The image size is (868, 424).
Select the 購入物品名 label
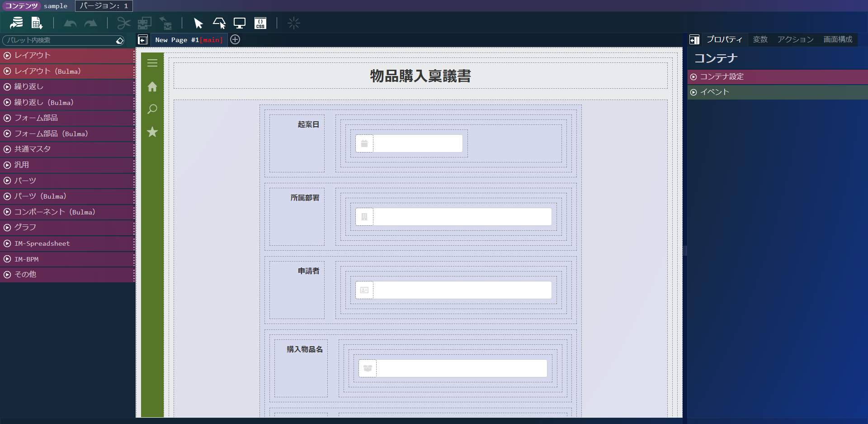point(305,349)
